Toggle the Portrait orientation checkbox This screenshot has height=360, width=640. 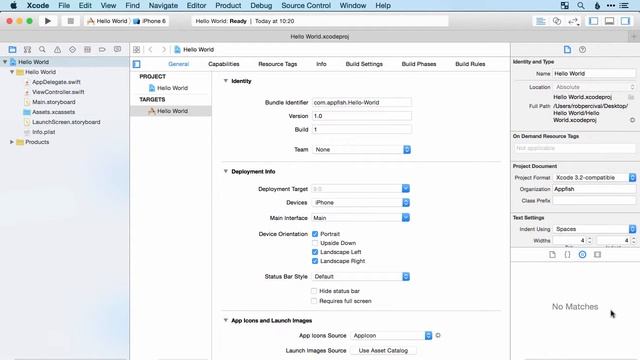coord(315,234)
